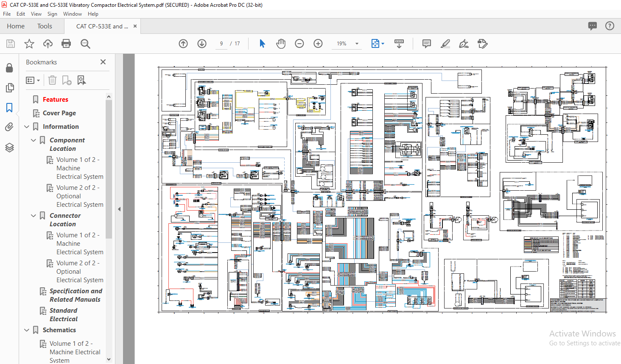This screenshot has height=364, width=621.
Task: Add the document to starred favorites
Action: pos(29,44)
